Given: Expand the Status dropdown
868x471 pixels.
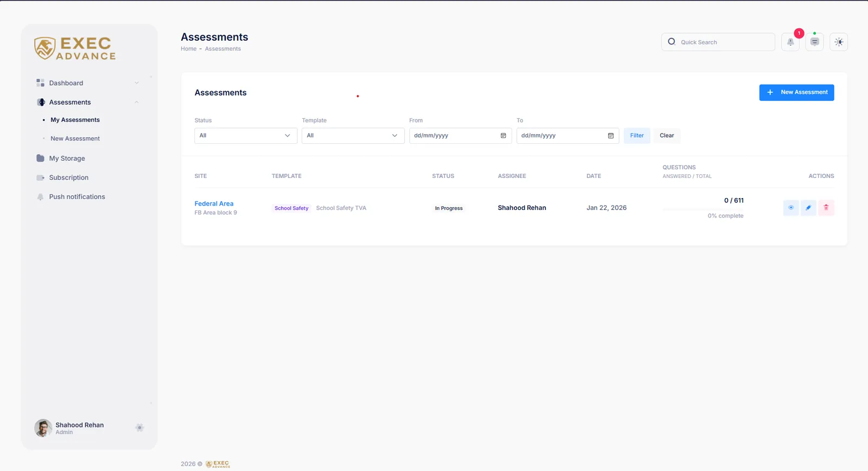Looking at the screenshot, I should coord(246,136).
